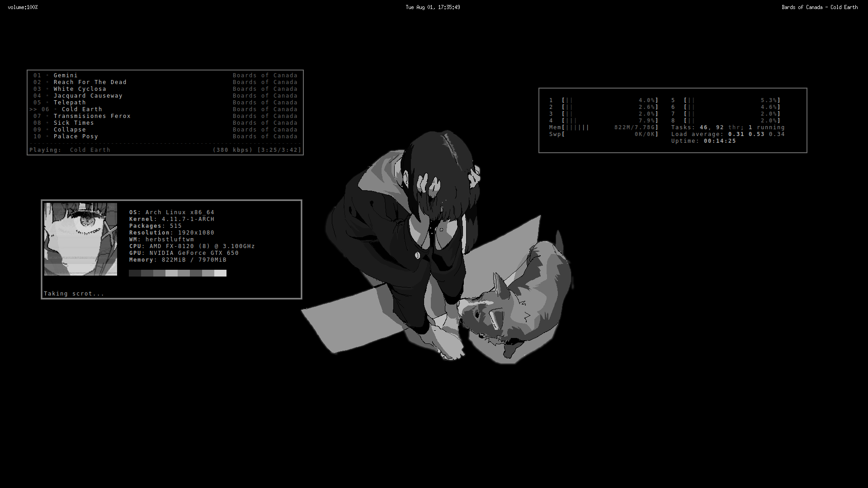
Task: Select the track Reach For The Dead
Action: [x=165, y=82]
